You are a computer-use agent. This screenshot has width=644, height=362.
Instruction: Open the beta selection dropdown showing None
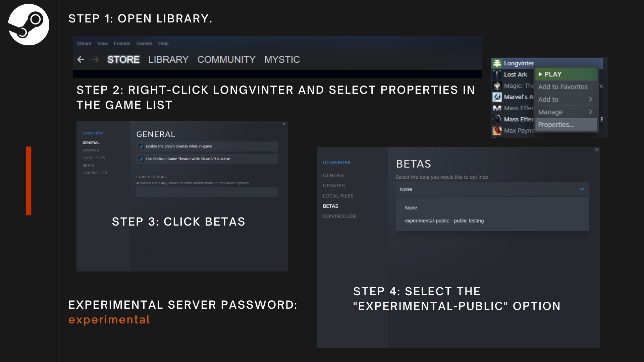point(492,189)
